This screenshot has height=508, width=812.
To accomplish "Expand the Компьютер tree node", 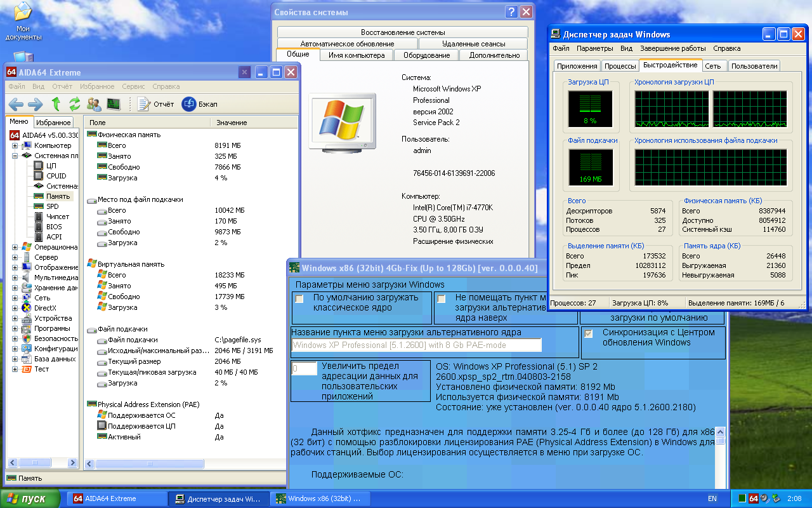I will tap(15, 145).
